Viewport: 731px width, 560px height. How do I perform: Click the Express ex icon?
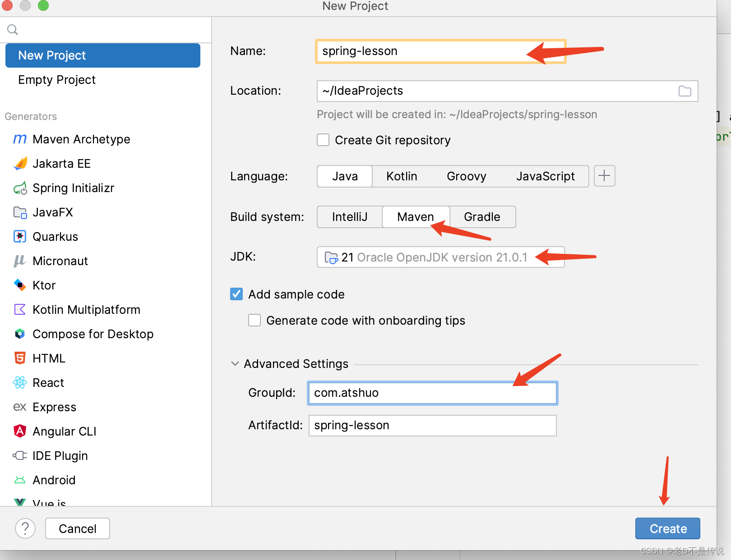coord(20,407)
